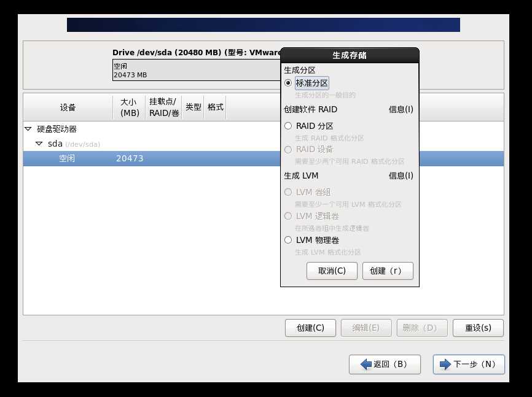The height and width of the screenshot is (397, 532).
Task: Collapse the sda (/dev/sda) tree node
Action: coord(39,143)
